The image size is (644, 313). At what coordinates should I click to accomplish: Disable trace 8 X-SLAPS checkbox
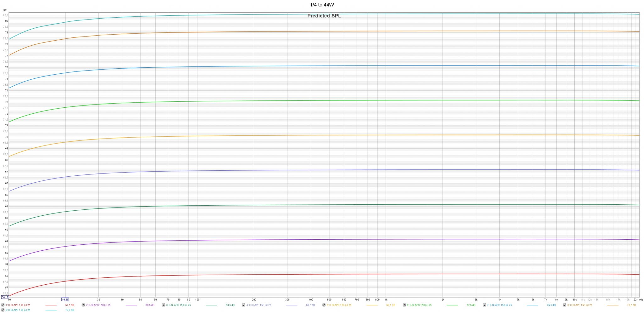click(565, 305)
